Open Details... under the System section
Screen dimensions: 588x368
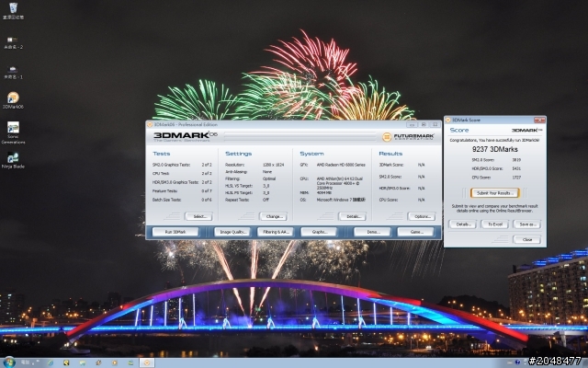click(x=352, y=216)
